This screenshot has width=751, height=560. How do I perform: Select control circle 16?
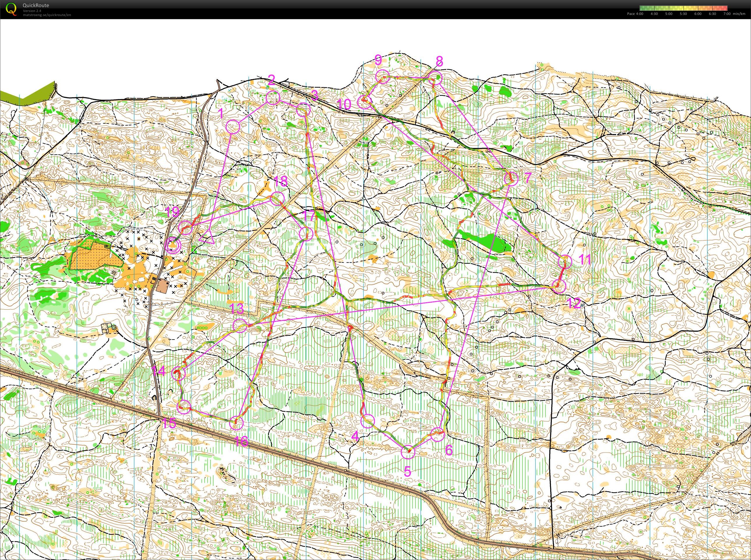point(236,423)
